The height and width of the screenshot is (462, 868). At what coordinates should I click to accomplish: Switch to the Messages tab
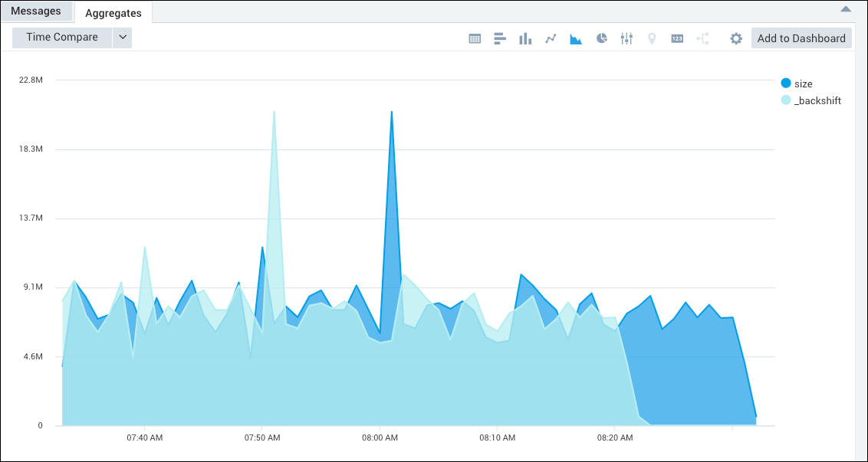pos(37,10)
